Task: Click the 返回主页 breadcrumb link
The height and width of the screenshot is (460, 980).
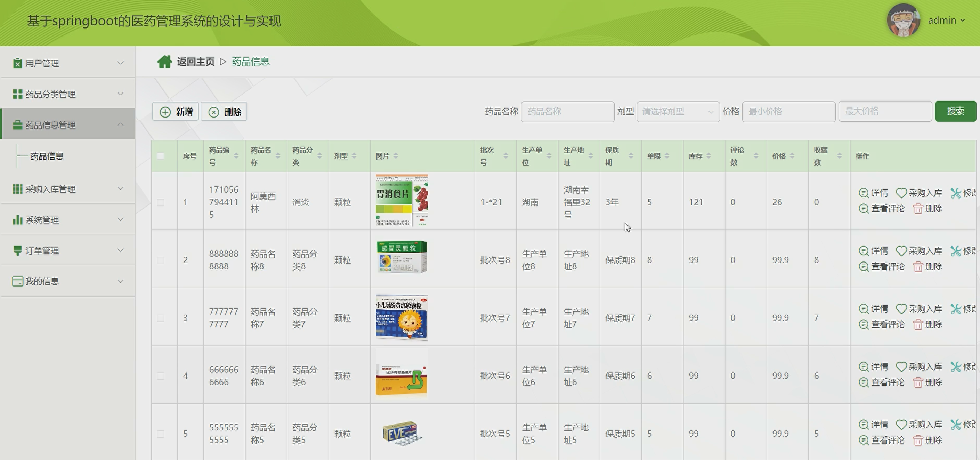Action: pyautogui.click(x=195, y=62)
